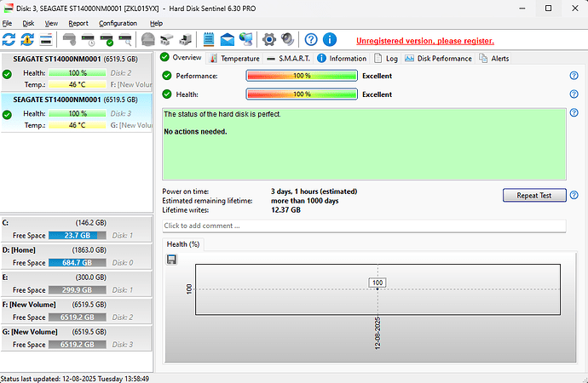Click the globe and monitor network icon
The image size is (588, 383).
[246, 39]
